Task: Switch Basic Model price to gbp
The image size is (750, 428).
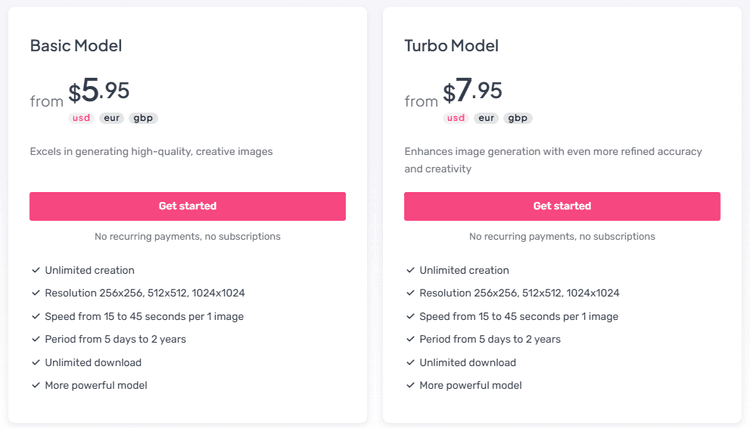Action: coord(143,118)
